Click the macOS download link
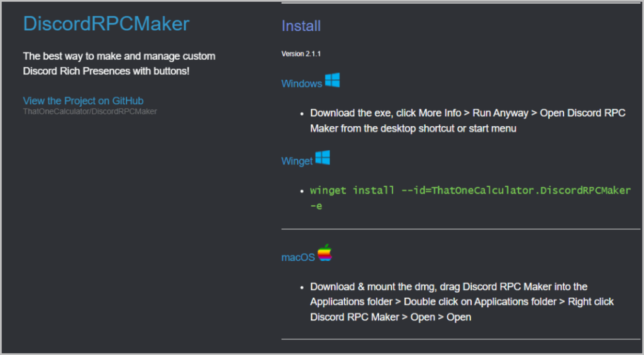This screenshot has height=355, width=644. click(297, 258)
